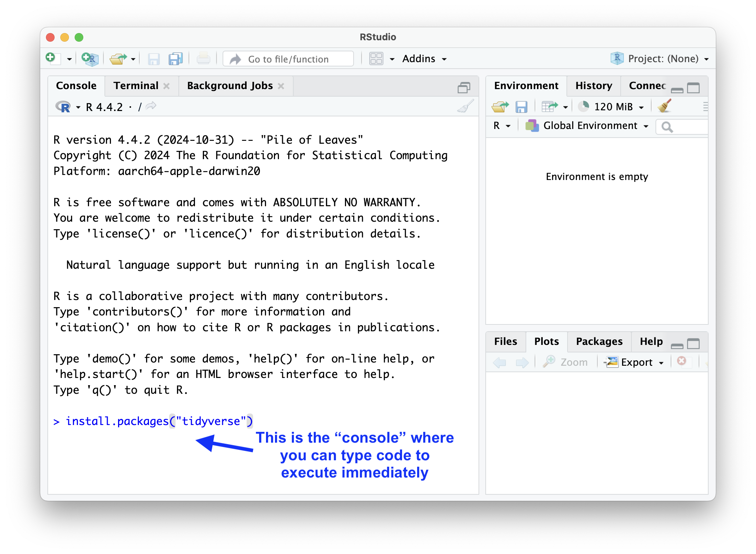This screenshot has width=756, height=554.
Task: Switch to the Connections tab
Action: click(647, 86)
